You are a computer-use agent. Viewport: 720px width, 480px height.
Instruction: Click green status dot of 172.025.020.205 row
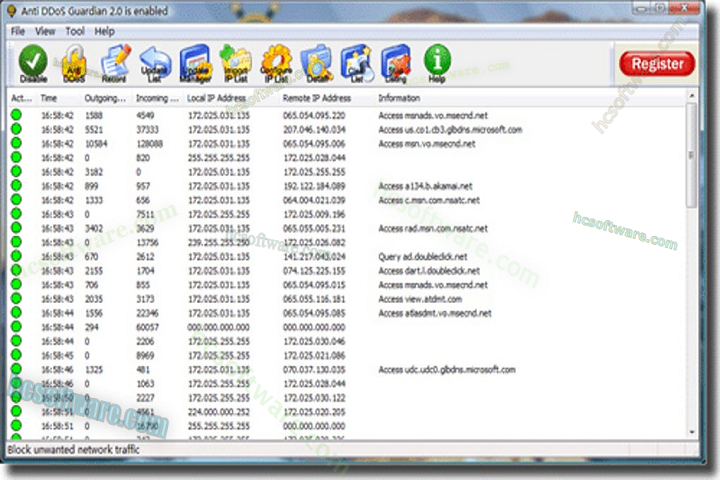coord(16,411)
